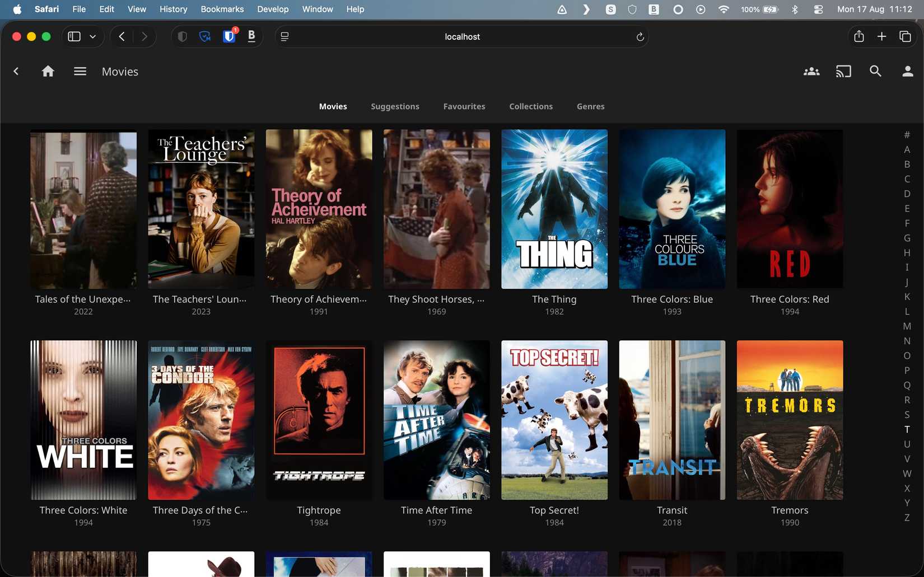924x577 pixels.
Task: Open Tightrope title link
Action: [x=319, y=510]
